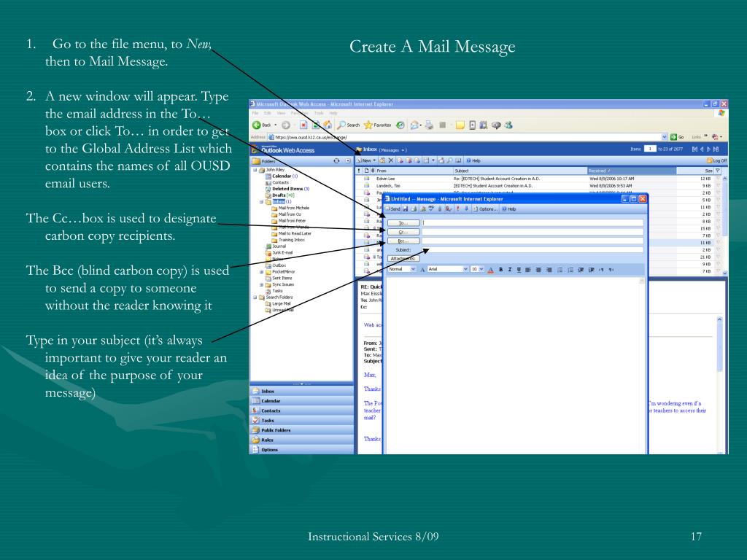Refresh the Folders pane
The width and height of the screenshot is (747, 560).
click(336, 161)
